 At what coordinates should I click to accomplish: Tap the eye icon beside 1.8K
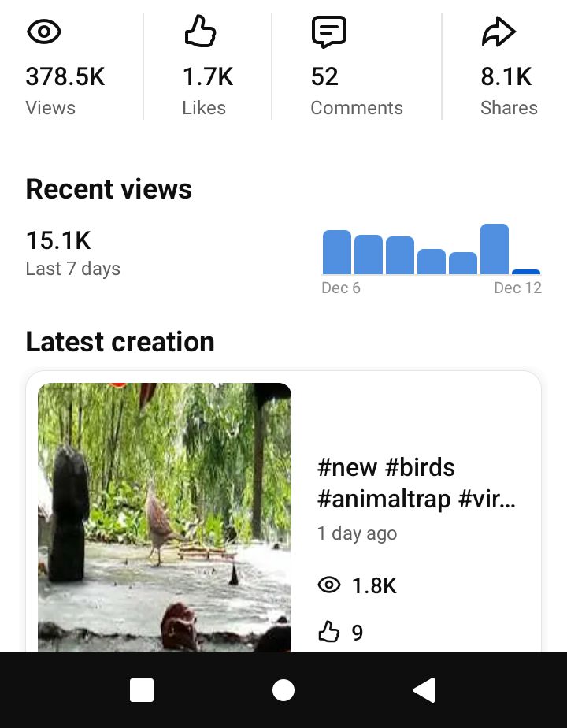pyautogui.click(x=328, y=585)
